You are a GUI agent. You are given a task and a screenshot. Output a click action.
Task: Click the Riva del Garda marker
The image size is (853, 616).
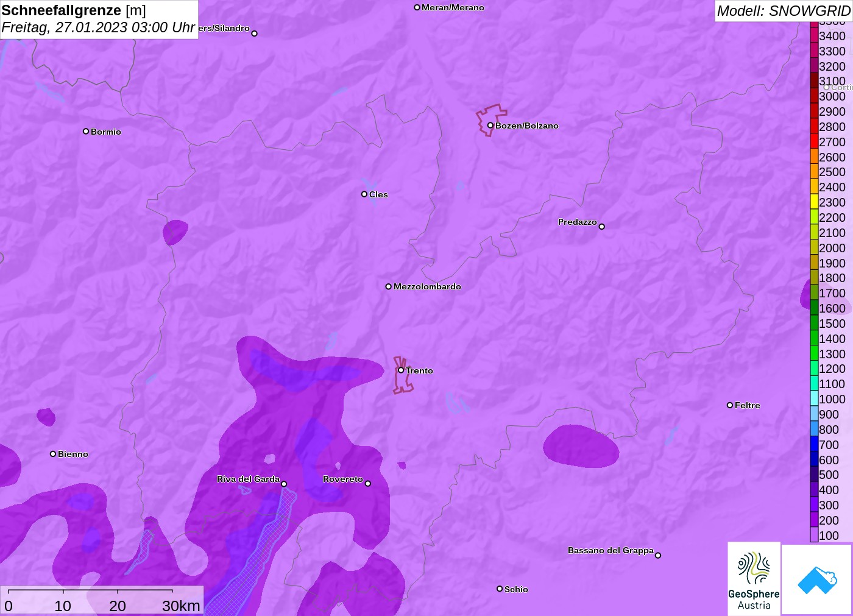point(284,484)
